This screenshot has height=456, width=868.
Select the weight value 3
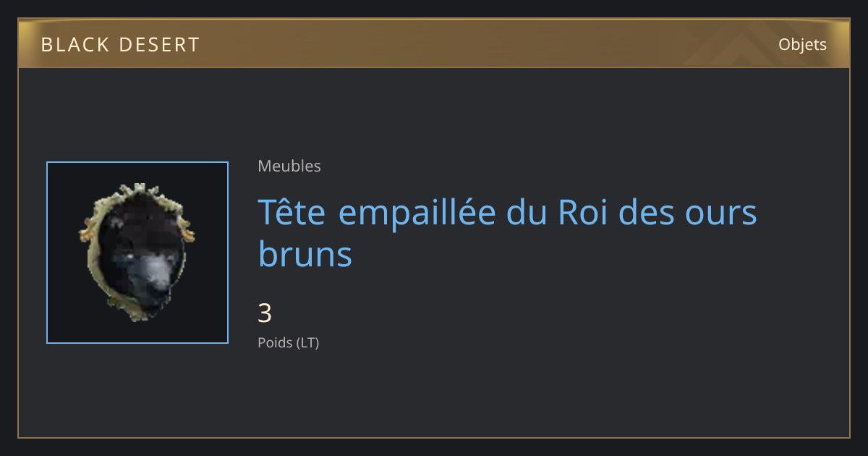pos(265,313)
